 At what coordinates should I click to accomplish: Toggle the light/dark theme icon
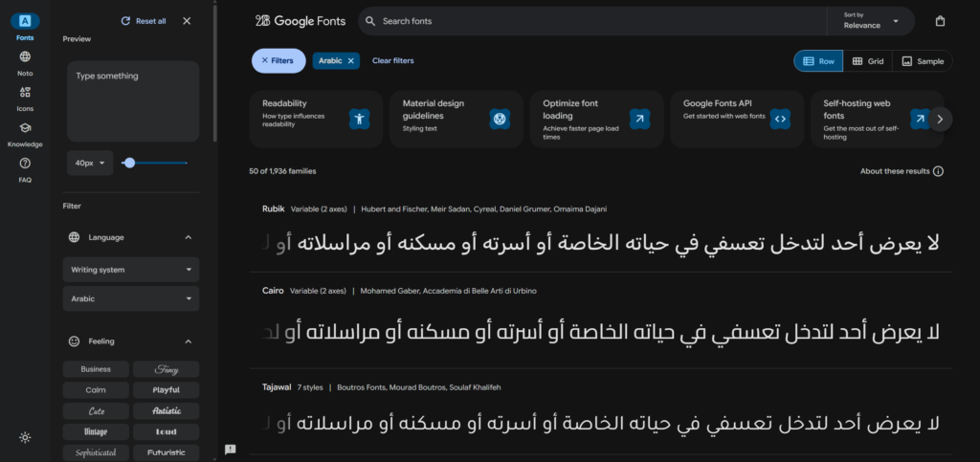coord(25,438)
